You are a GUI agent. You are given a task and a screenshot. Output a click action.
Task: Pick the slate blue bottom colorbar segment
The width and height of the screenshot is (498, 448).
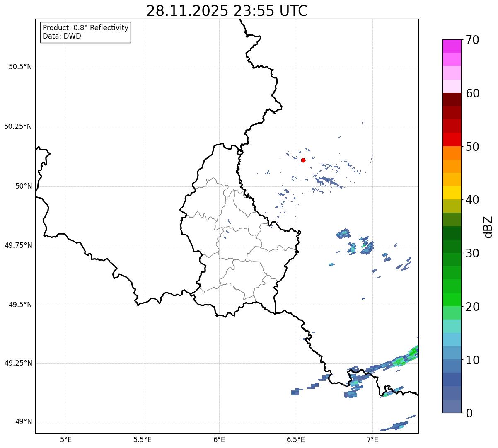[452, 406]
